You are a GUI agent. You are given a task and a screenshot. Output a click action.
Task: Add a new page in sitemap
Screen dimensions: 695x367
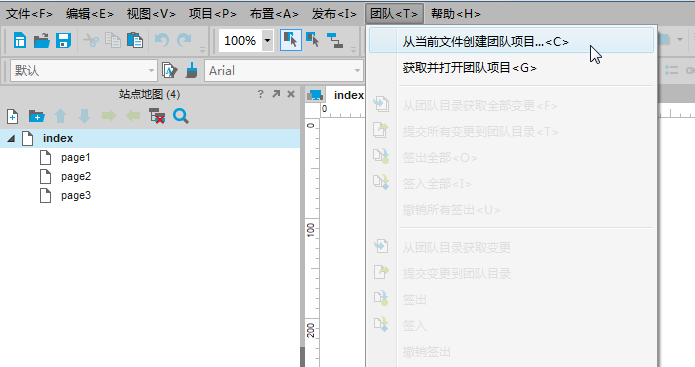coord(12,117)
